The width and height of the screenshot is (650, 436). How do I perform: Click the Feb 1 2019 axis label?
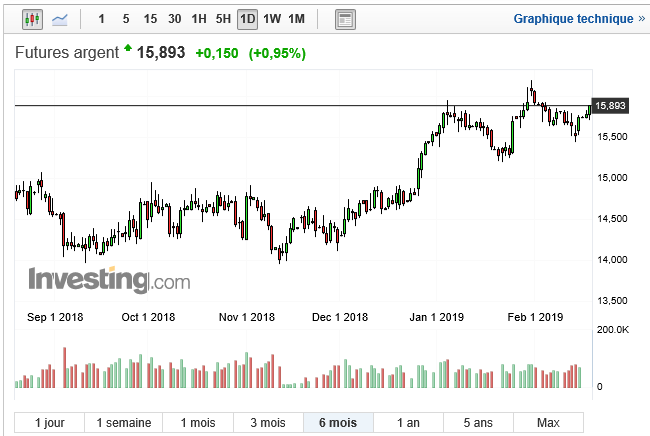point(535,317)
